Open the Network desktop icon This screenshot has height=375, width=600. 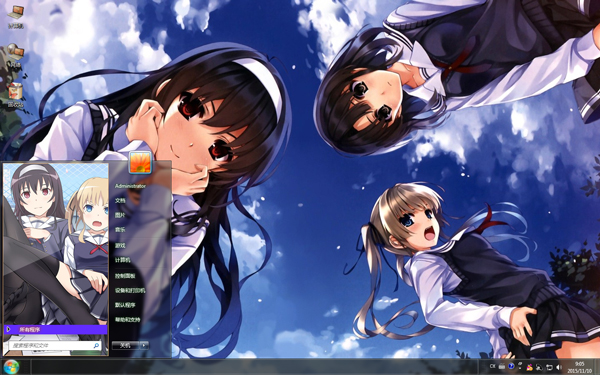tap(15, 55)
